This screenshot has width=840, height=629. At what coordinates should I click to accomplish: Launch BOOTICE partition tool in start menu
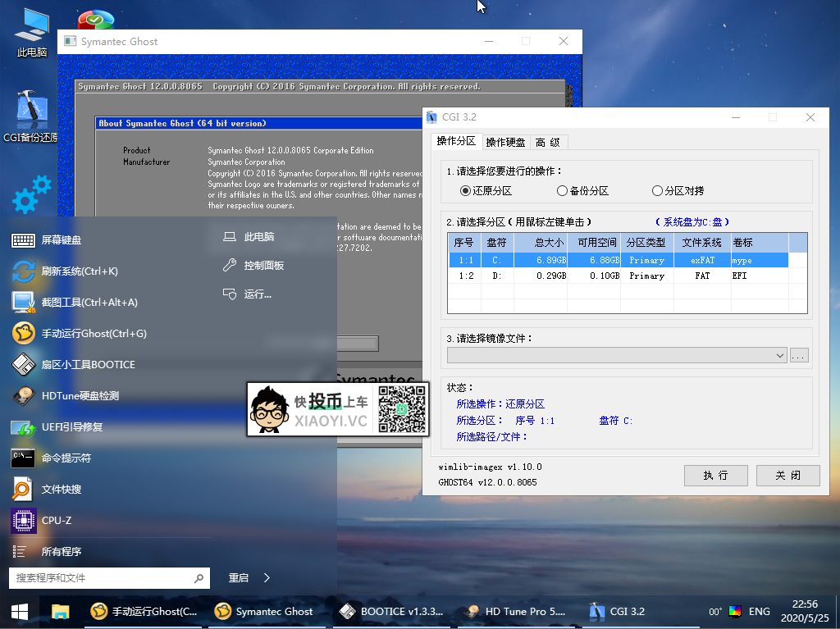[x=88, y=365]
